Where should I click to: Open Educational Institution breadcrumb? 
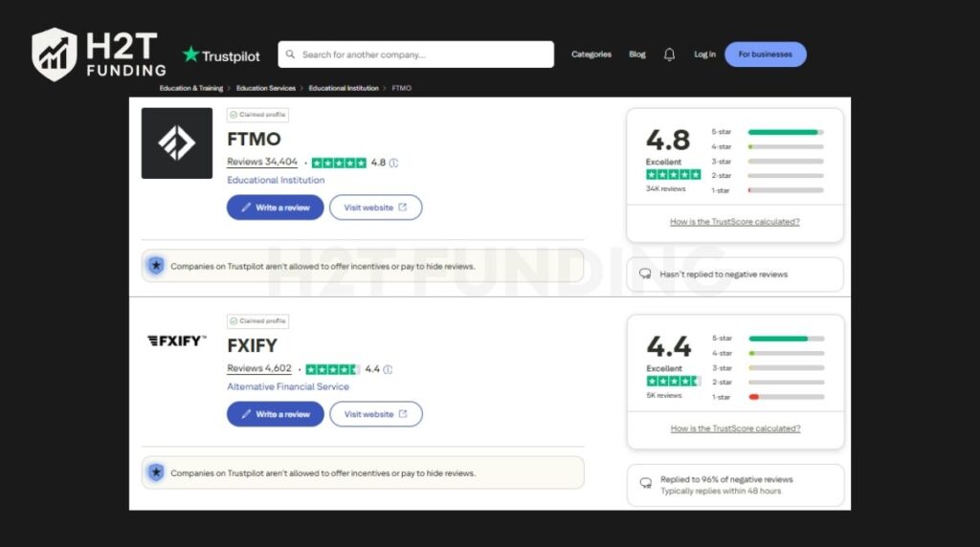click(x=344, y=88)
